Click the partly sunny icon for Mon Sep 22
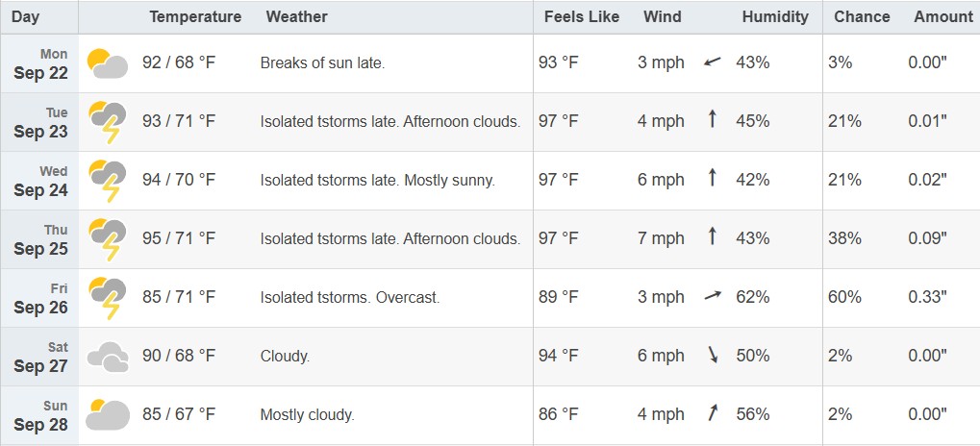 pos(108,63)
